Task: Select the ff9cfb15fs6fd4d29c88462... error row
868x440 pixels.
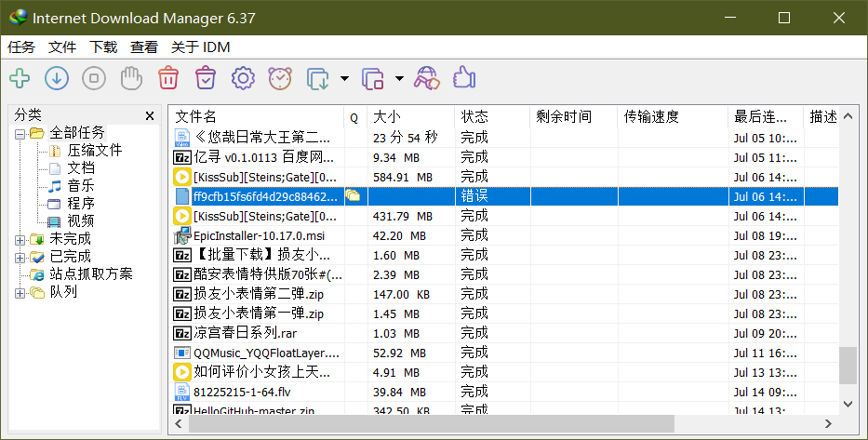Action: pos(503,196)
